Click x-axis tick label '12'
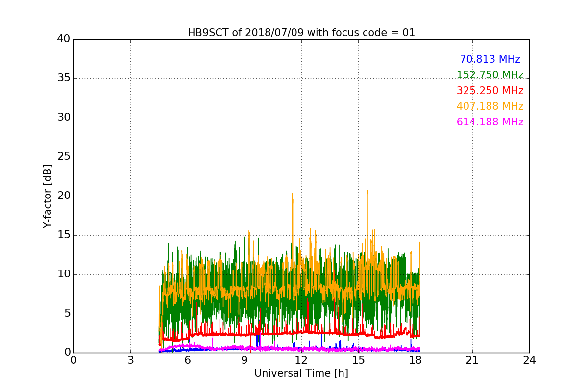Screen dimensions: 588x392 coord(301,360)
